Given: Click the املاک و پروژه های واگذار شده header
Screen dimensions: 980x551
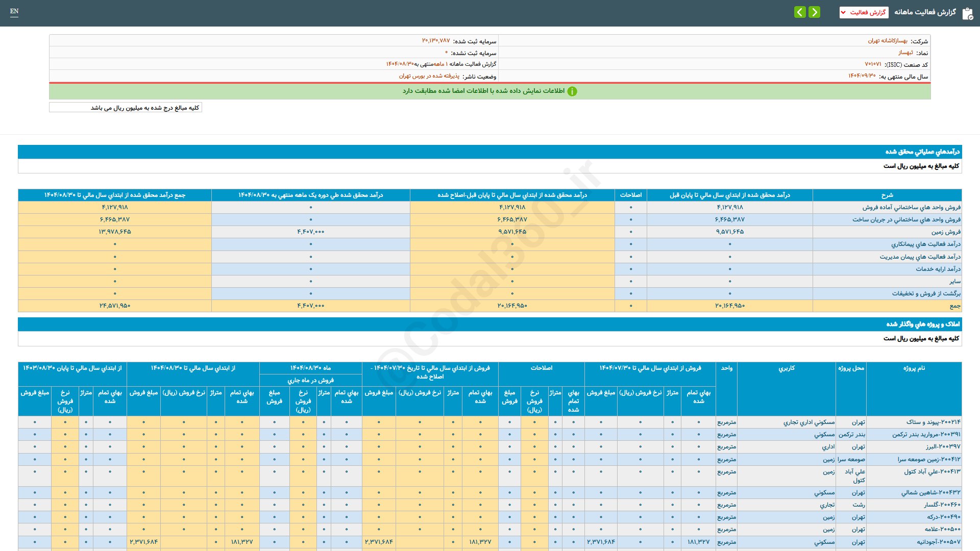Looking at the screenshot, I should point(922,324).
